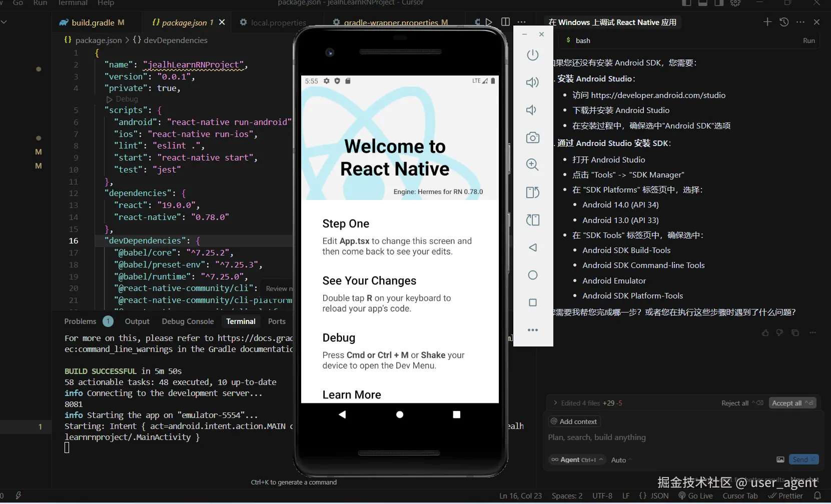Click the split editor icon
831x504 pixels.
(x=505, y=22)
